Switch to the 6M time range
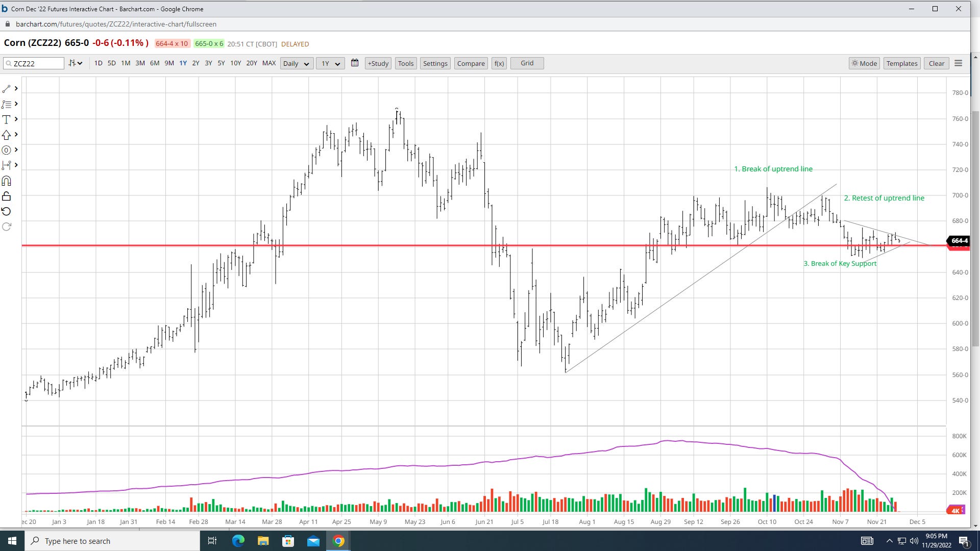The height and width of the screenshot is (551, 980). (x=155, y=63)
